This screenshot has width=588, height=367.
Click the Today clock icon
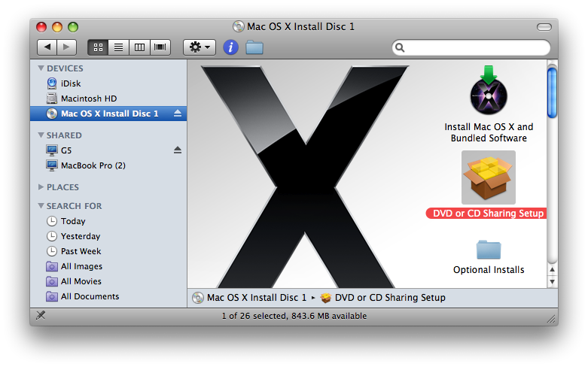(52, 221)
